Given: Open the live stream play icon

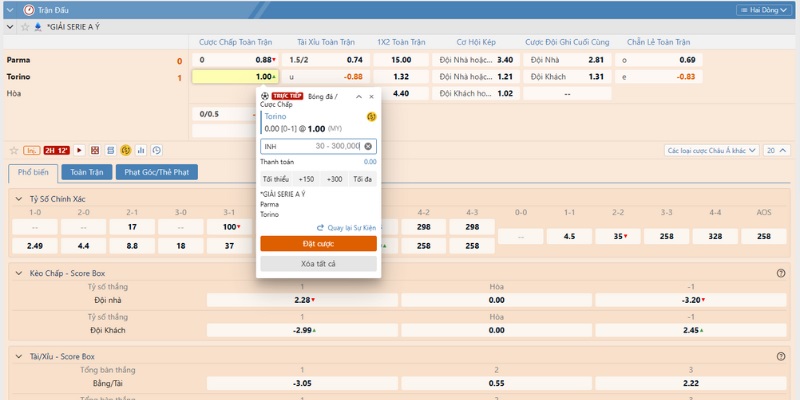Looking at the screenshot, I should [x=79, y=150].
